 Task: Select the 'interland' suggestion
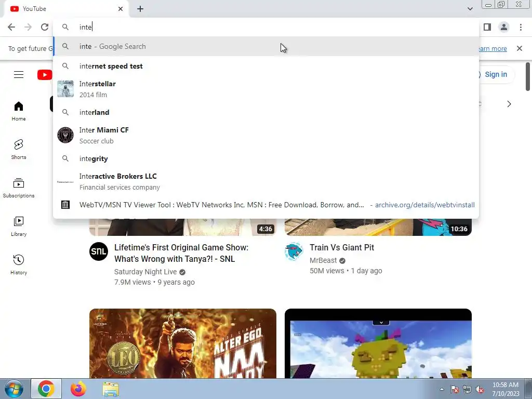(266, 112)
